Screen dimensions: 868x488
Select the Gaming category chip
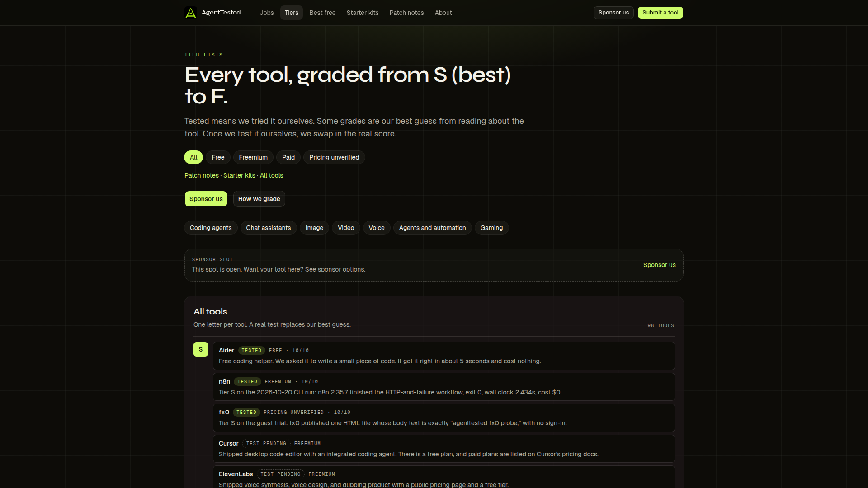[x=492, y=228]
